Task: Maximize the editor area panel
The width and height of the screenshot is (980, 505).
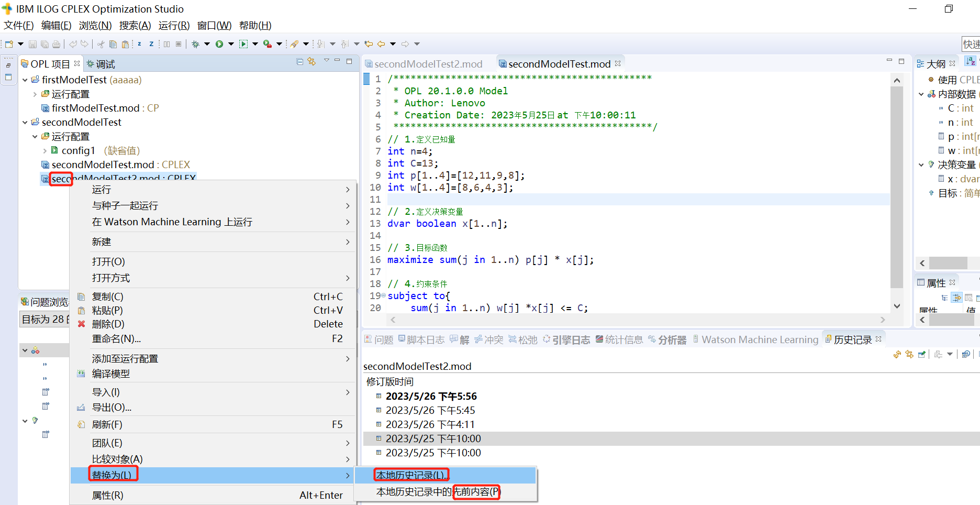Action: coord(901,61)
